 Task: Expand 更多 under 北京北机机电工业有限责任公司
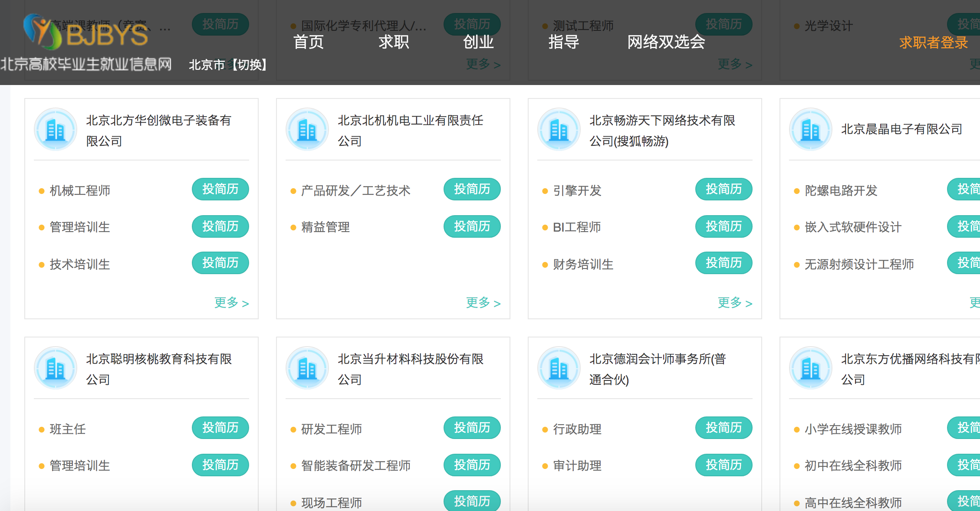pos(483,303)
